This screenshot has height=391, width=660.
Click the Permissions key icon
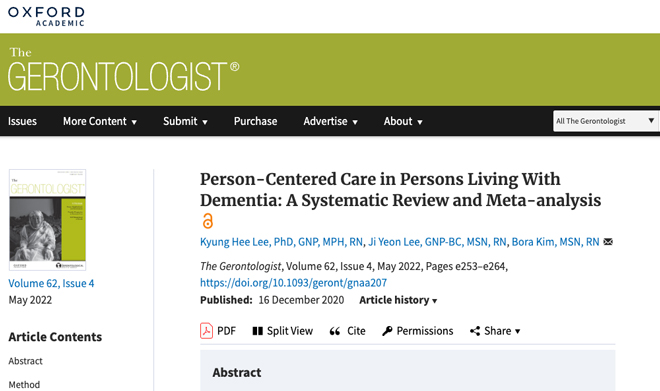click(387, 331)
